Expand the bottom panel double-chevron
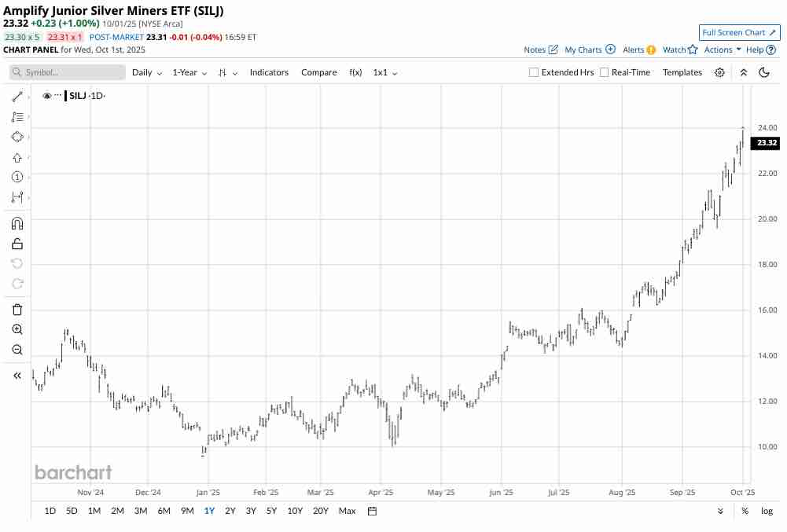The height and width of the screenshot is (532, 787). coord(720,511)
